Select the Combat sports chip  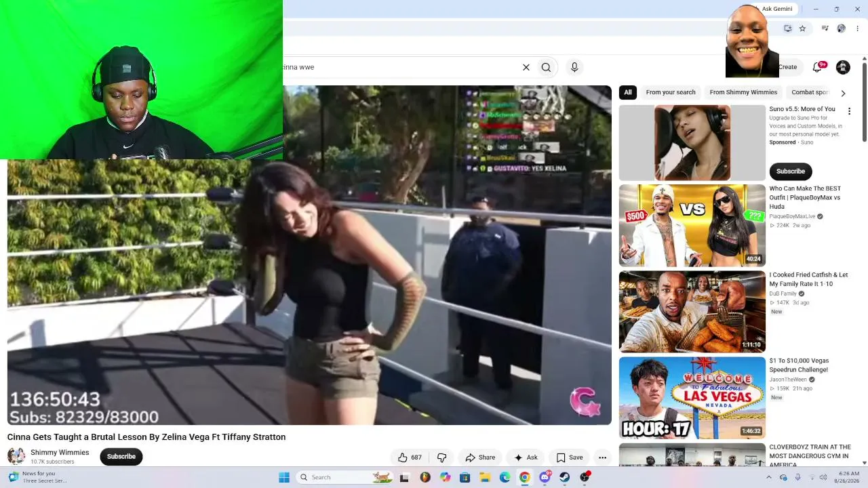pyautogui.click(x=810, y=92)
